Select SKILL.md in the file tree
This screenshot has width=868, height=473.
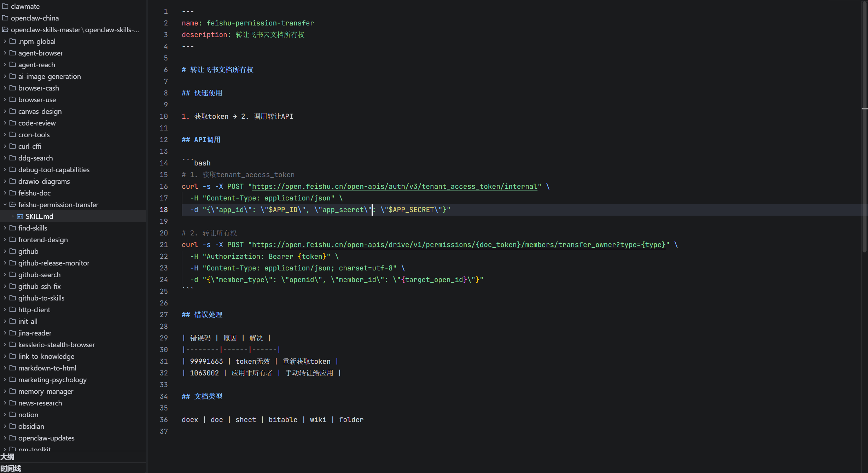click(x=39, y=216)
